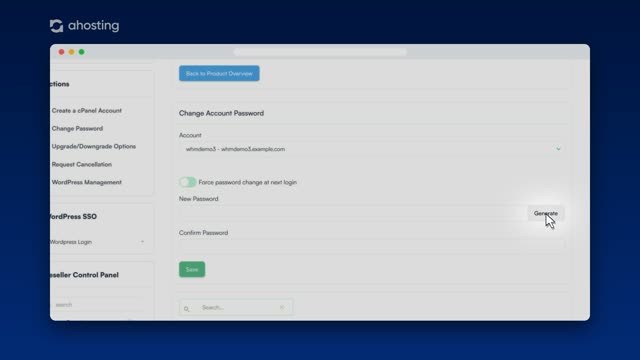Click the Generate password button
The image size is (640, 360).
(545, 213)
